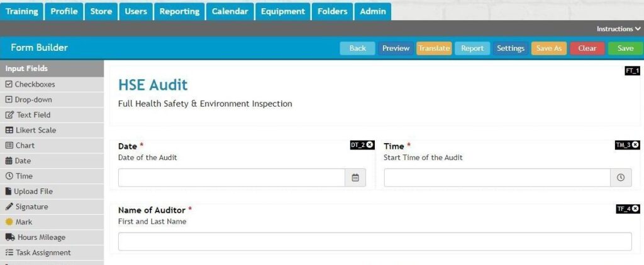The height and width of the screenshot is (265, 644).
Task: Remove the TM_3 time field
Action: [636, 145]
